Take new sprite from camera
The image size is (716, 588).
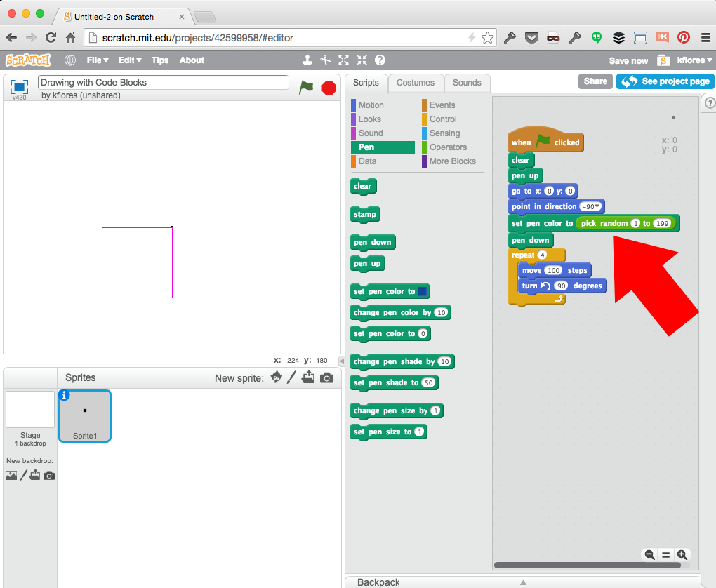(326, 378)
